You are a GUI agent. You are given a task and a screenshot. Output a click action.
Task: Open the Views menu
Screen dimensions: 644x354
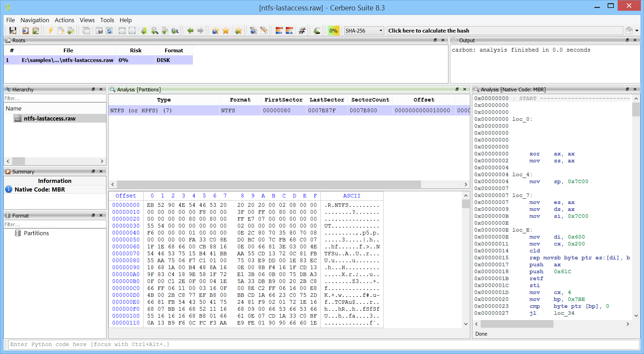(x=87, y=20)
